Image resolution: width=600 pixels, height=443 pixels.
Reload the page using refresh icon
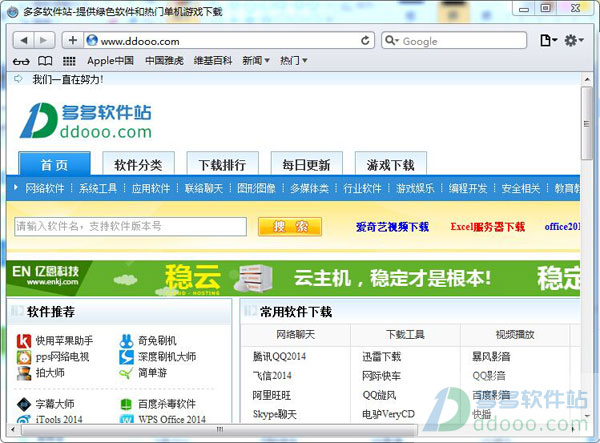tap(365, 41)
